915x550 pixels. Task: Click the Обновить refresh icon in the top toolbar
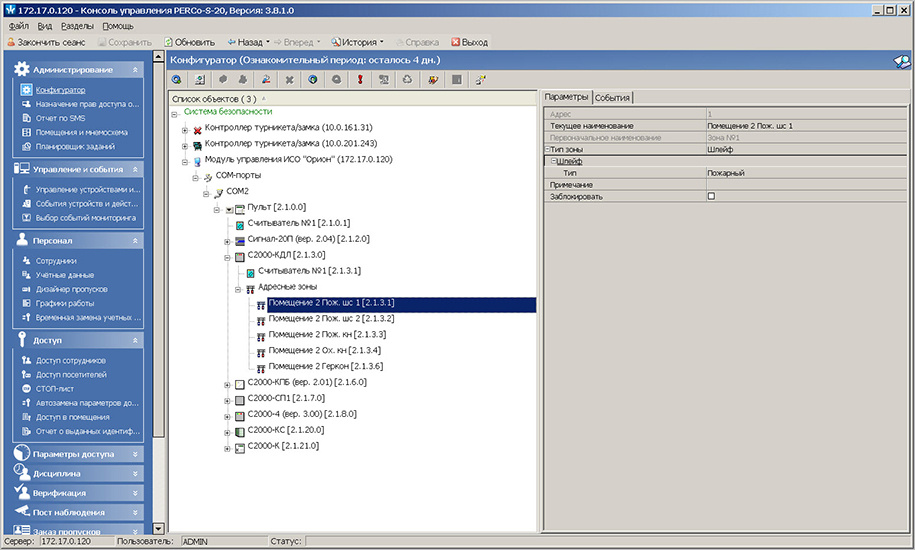pos(169,43)
